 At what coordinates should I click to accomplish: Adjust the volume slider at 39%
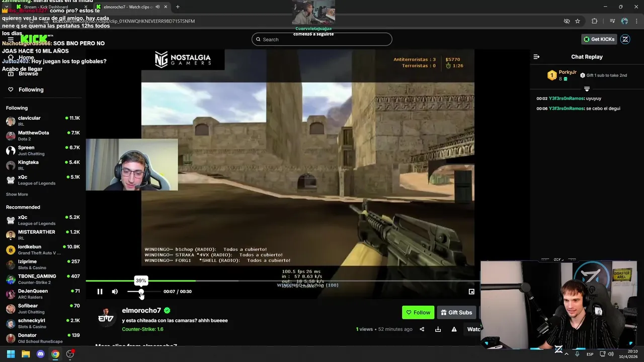[141, 292]
